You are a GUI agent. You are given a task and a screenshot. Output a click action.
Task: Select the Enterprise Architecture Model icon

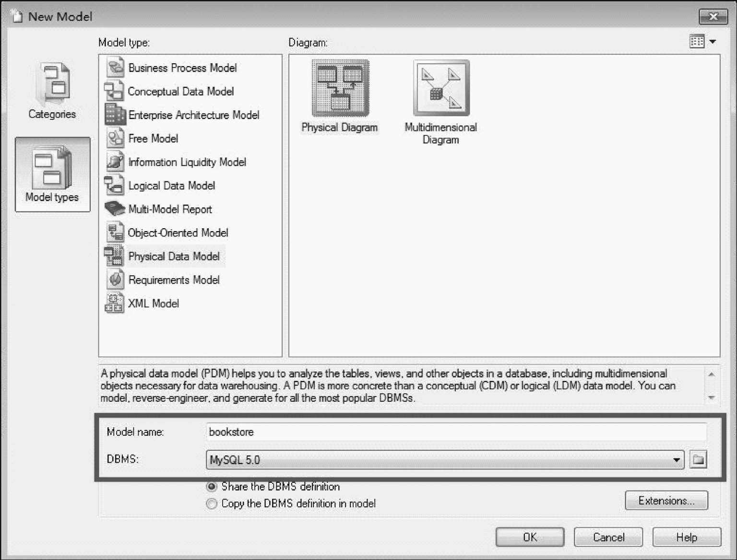tap(115, 115)
